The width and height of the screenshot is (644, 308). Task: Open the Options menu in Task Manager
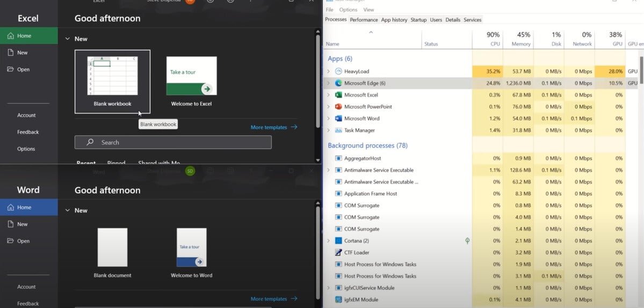(348, 10)
